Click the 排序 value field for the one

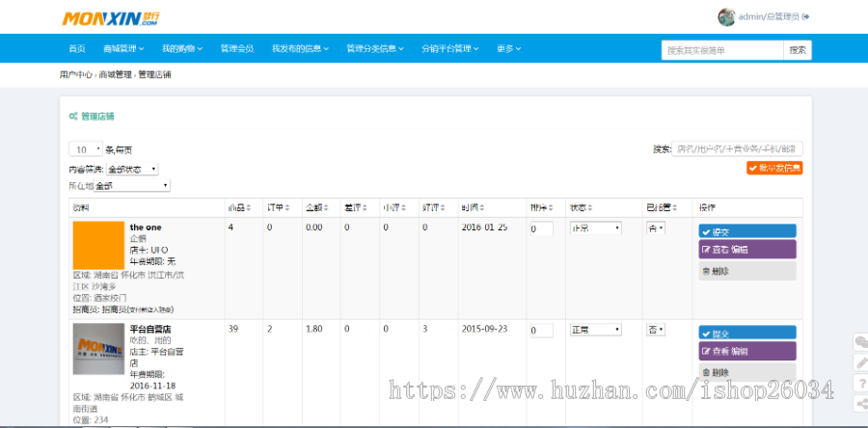[541, 228]
